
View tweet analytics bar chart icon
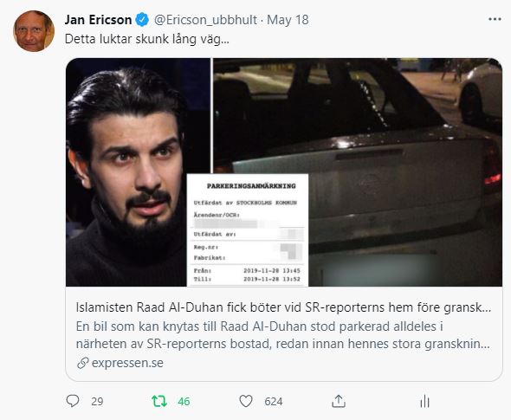[x=424, y=401]
